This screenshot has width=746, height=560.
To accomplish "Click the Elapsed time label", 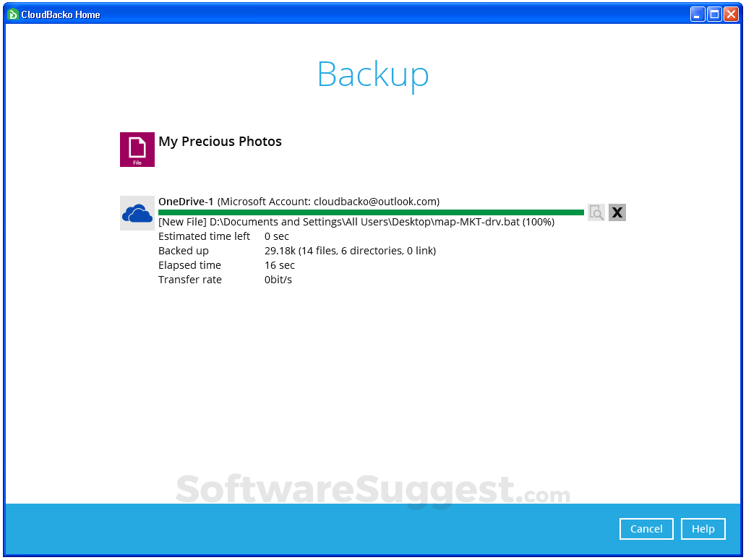I will pyautogui.click(x=189, y=265).
